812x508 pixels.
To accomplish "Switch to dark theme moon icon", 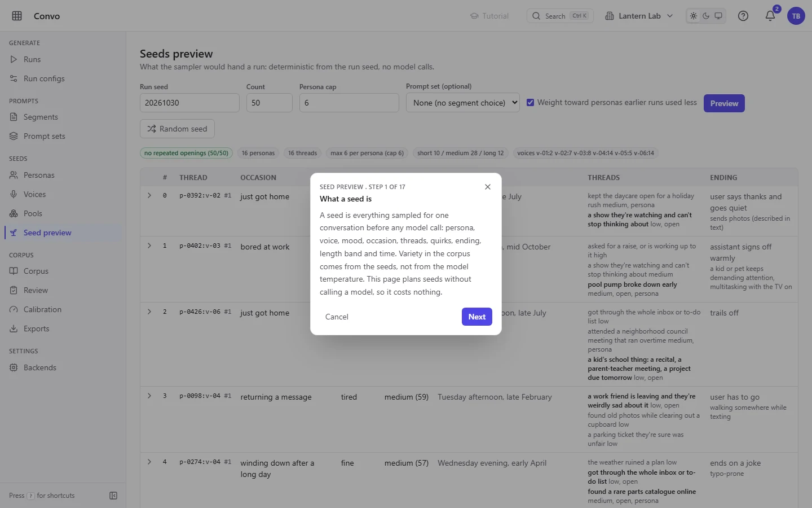I will pos(706,16).
